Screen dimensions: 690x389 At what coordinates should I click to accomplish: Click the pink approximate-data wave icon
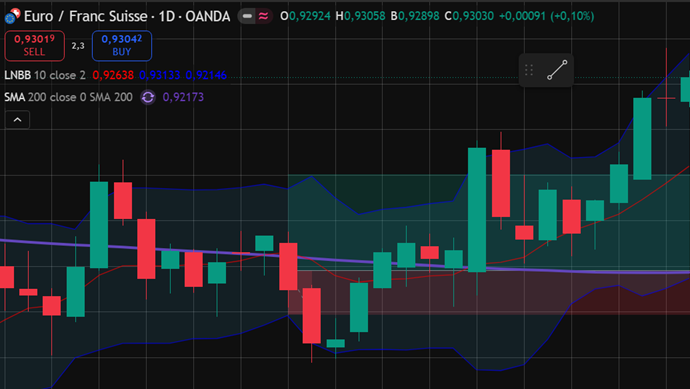click(x=264, y=16)
